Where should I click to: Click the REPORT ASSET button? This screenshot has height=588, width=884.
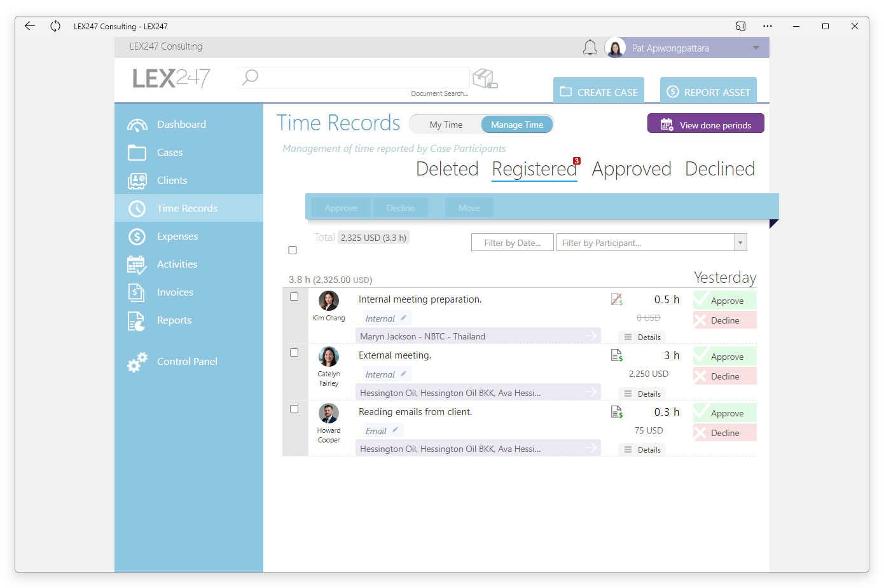tap(708, 90)
